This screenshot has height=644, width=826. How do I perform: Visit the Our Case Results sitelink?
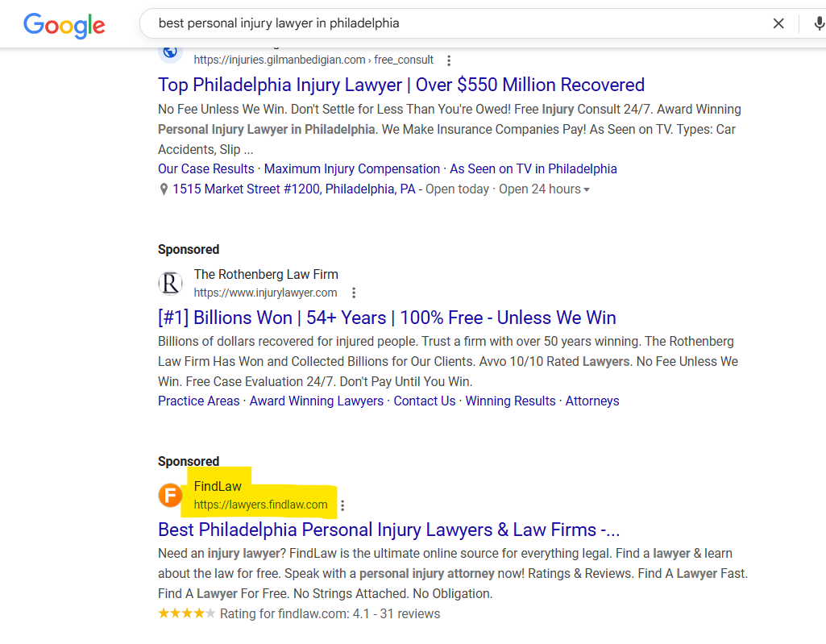click(x=205, y=169)
